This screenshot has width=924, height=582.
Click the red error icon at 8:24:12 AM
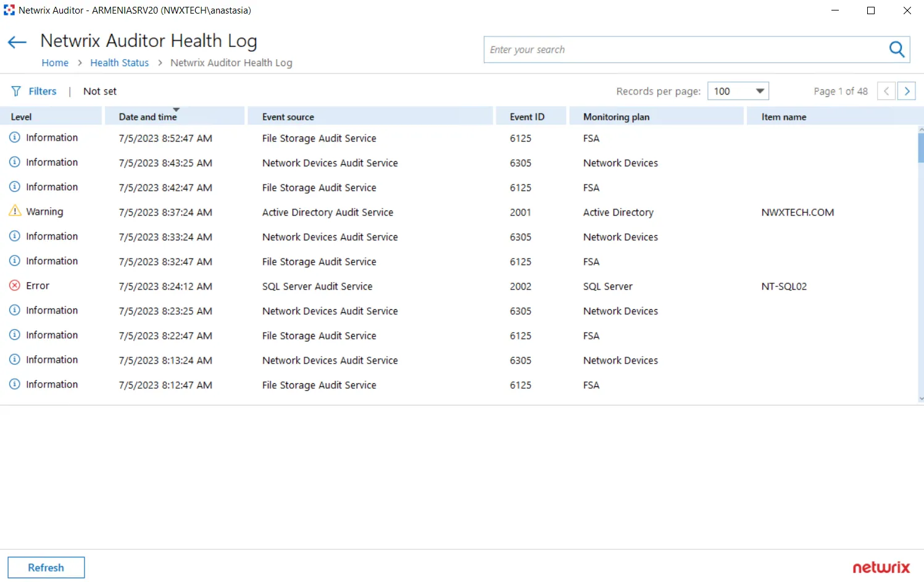click(15, 286)
